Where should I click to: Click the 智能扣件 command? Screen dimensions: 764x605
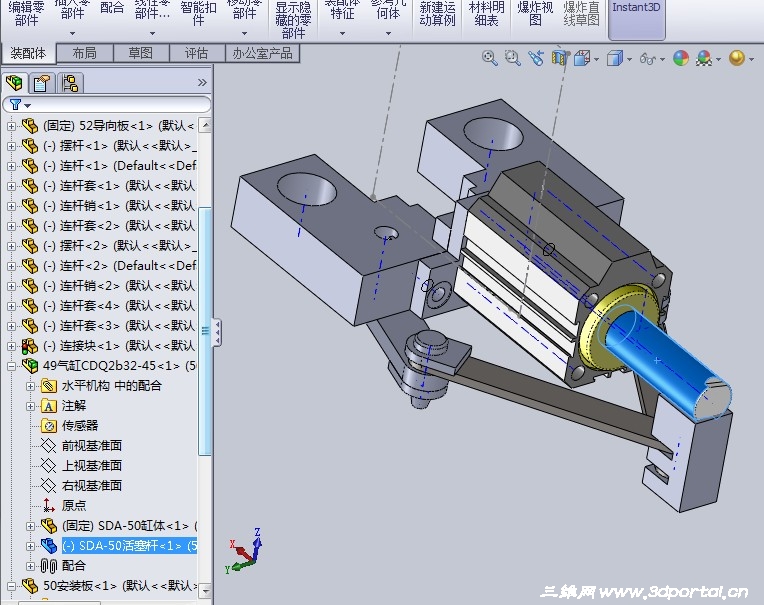(x=198, y=13)
